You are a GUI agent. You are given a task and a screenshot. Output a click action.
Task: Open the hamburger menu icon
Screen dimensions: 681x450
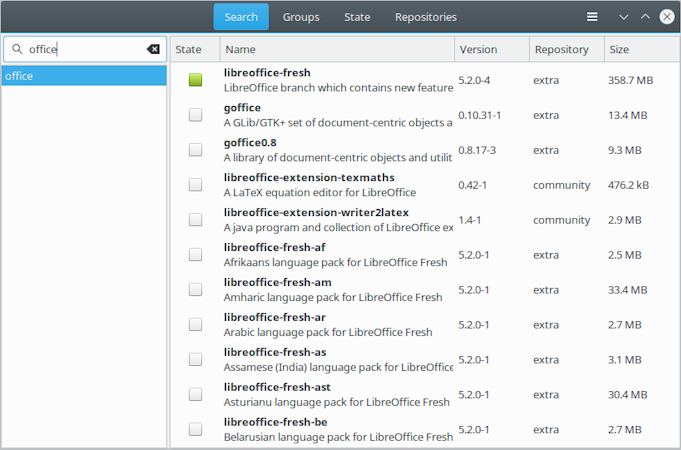[592, 17]
